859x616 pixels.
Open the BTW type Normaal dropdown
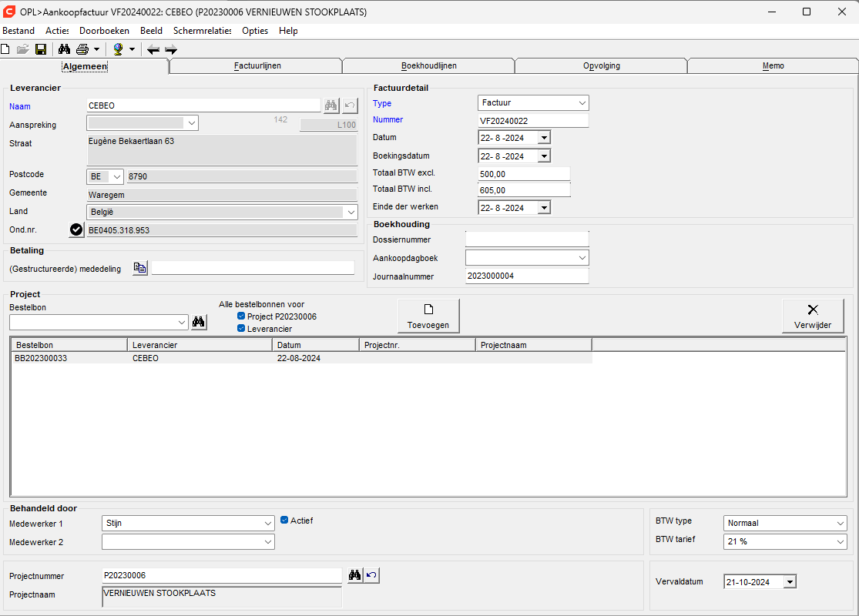(841, 524)
